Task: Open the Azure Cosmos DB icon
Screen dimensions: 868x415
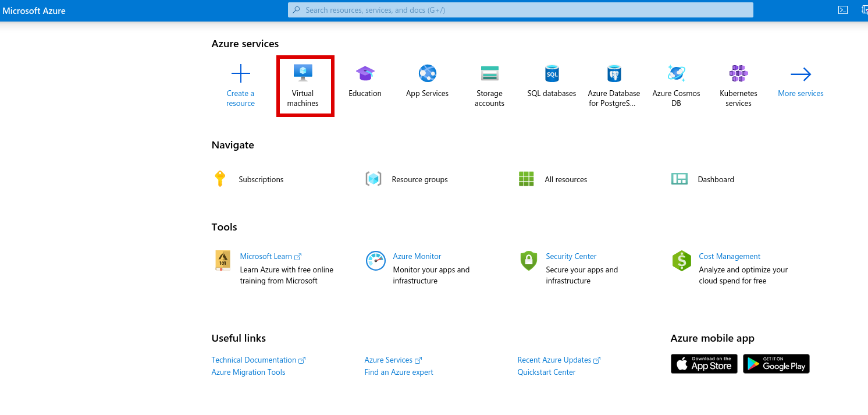Action: click(676, 73)
